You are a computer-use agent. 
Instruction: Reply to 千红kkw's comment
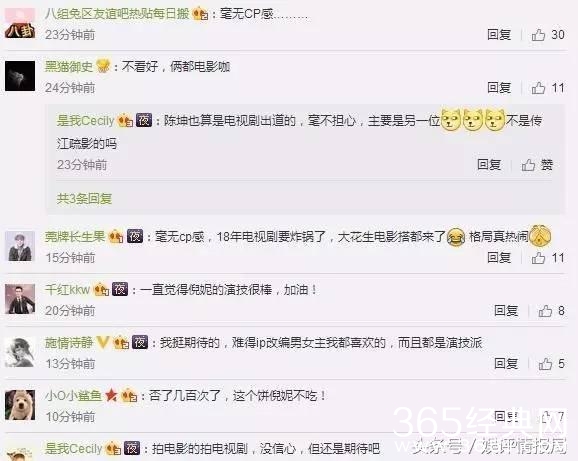click(x=506, y=311)
